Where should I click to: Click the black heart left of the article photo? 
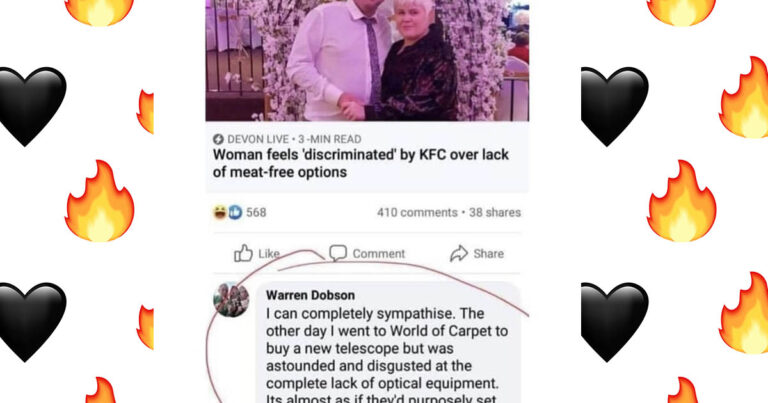[30, 104]
